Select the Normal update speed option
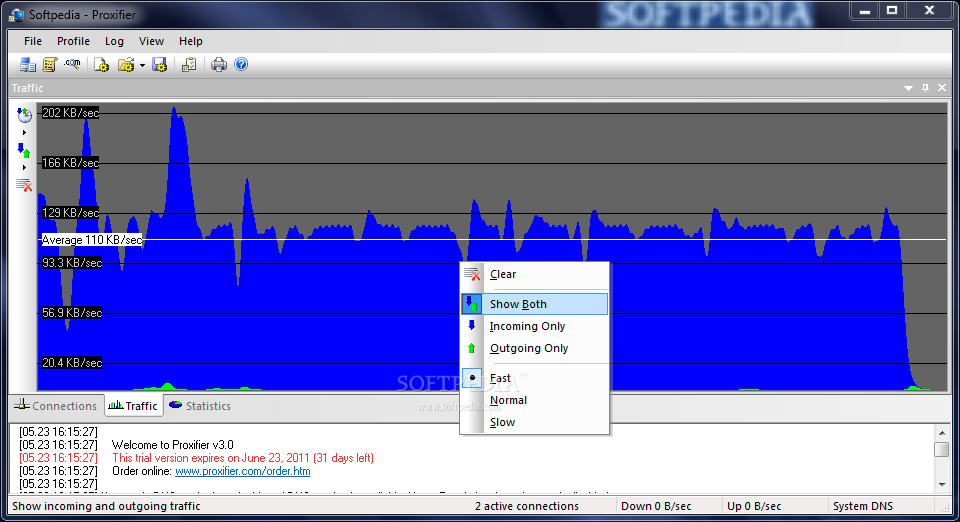 (x=534, y=400)
